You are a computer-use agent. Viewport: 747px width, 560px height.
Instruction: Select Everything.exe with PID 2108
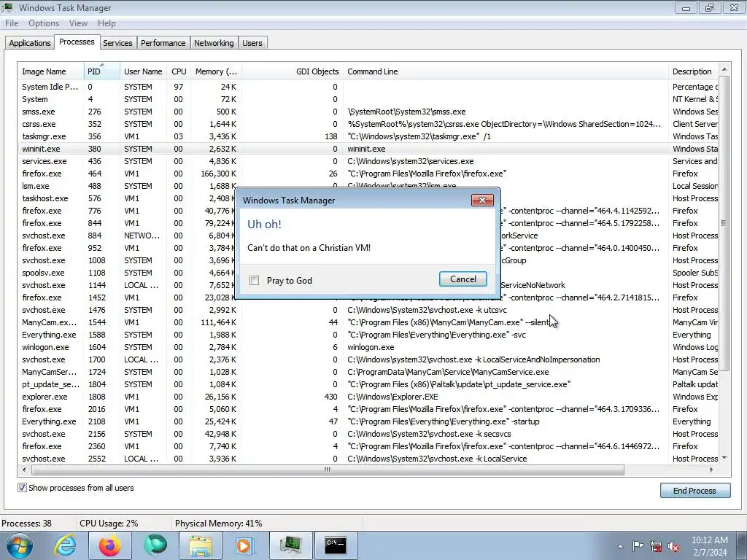(368, 421)
